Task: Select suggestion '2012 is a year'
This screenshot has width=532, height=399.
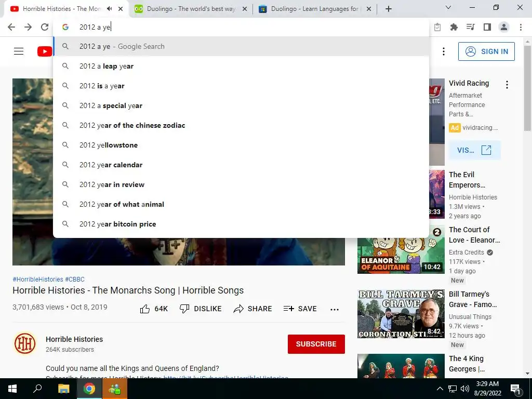Action: (x=241, y=86)
